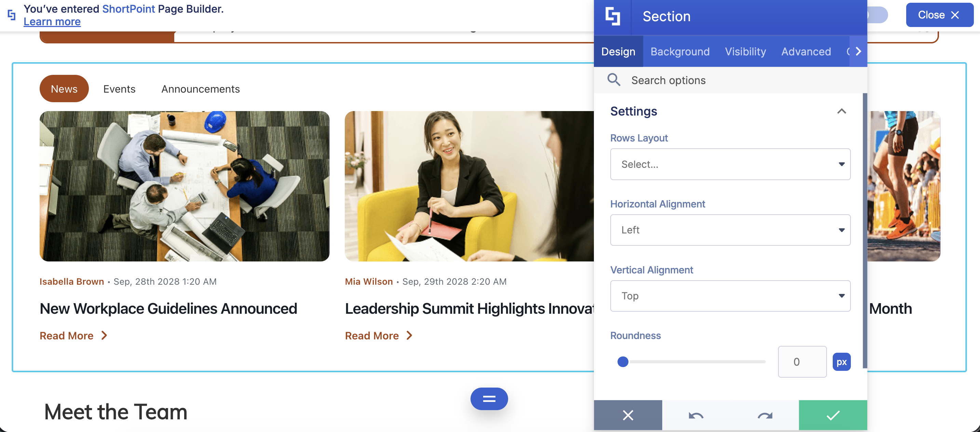Click the redo arrow icon

[764, 415]
